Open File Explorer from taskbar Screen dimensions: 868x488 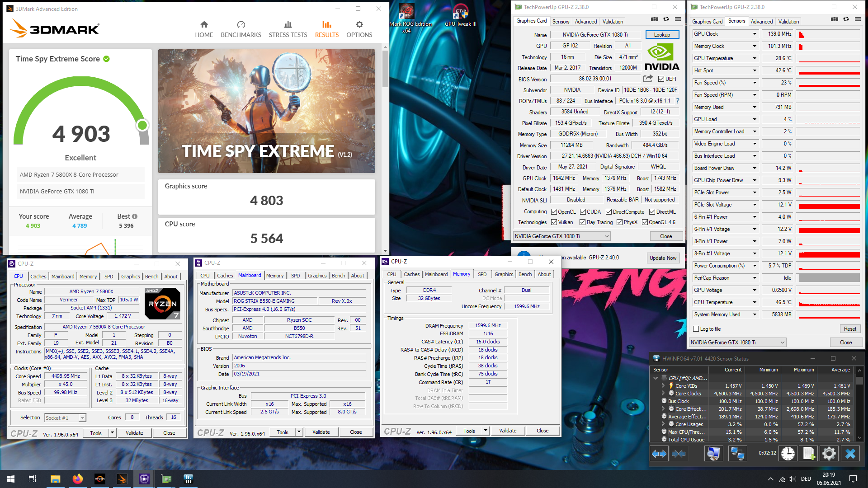[55, 479]
